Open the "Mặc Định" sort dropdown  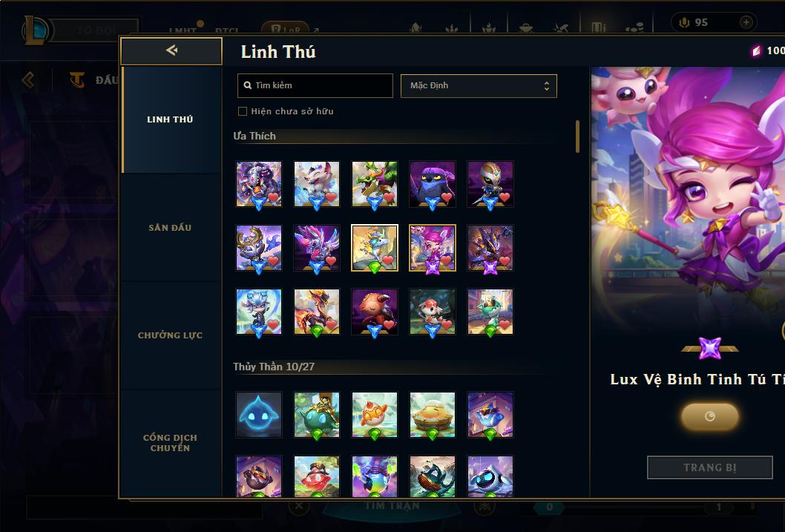(x=479, y=85)
